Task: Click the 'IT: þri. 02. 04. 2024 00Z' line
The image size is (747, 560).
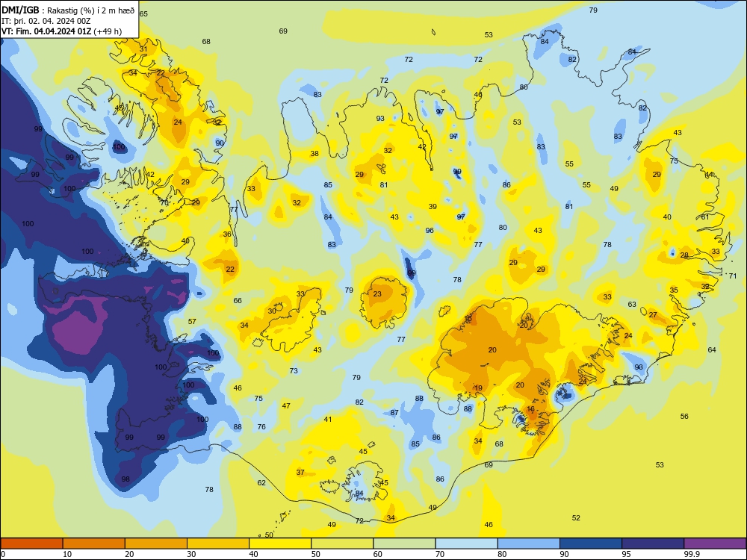Action: pos(46,21)
